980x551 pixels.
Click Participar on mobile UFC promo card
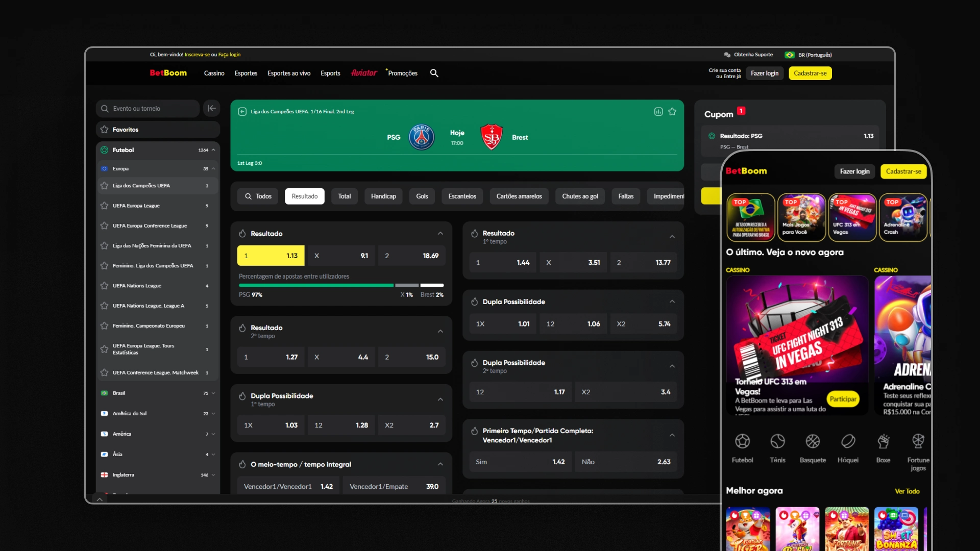coord(843,399)
